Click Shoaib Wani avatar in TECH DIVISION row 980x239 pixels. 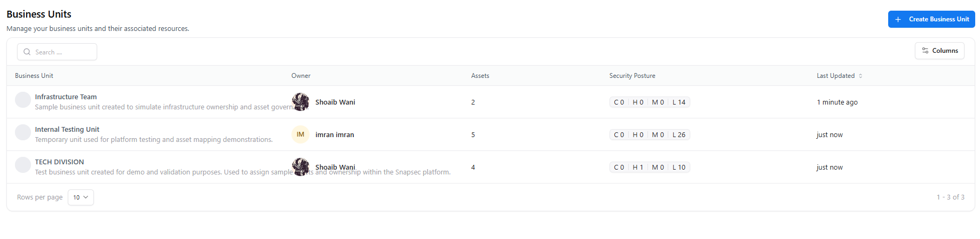pyautogui.click(x=301, y=167)
